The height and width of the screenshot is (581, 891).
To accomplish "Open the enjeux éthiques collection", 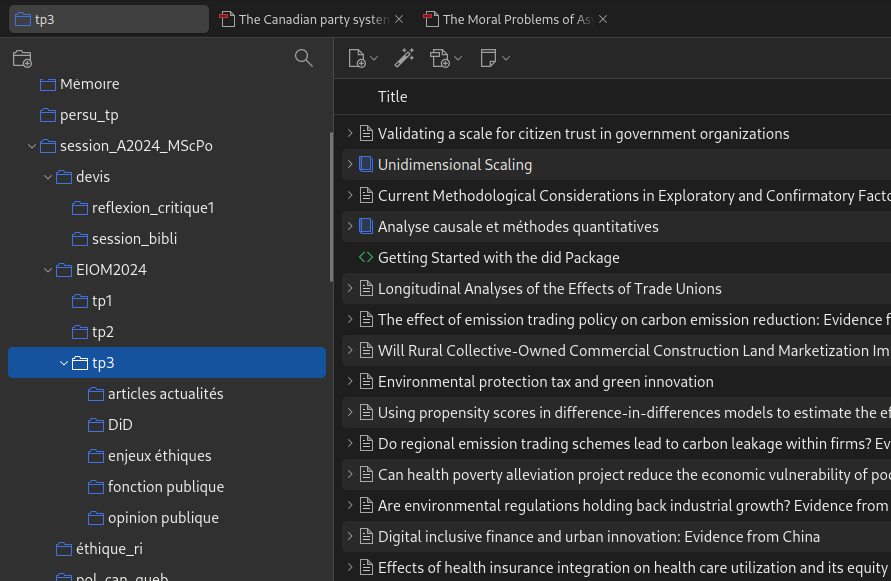I will [x=159, y=456].
